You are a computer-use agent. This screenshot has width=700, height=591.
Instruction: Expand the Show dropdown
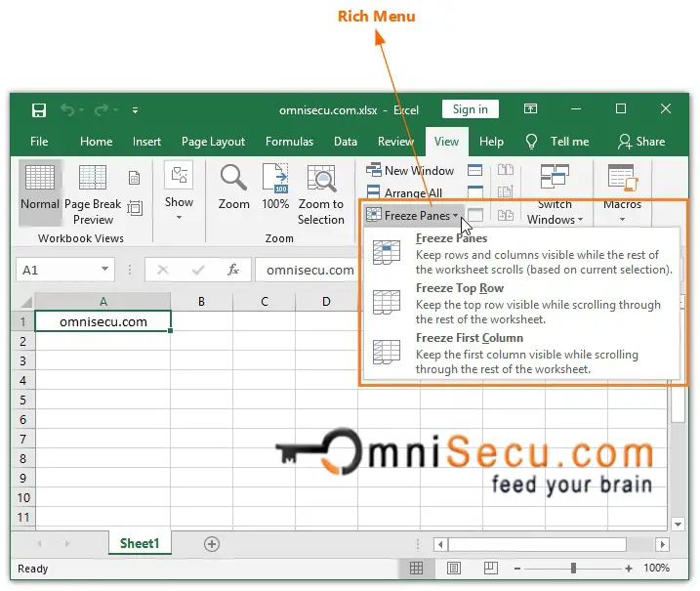179,191
